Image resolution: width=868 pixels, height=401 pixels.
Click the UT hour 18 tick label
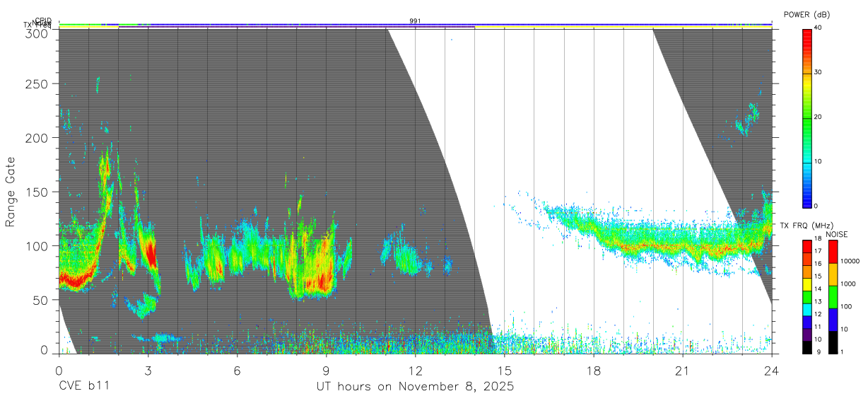click(x=594, y=370)
